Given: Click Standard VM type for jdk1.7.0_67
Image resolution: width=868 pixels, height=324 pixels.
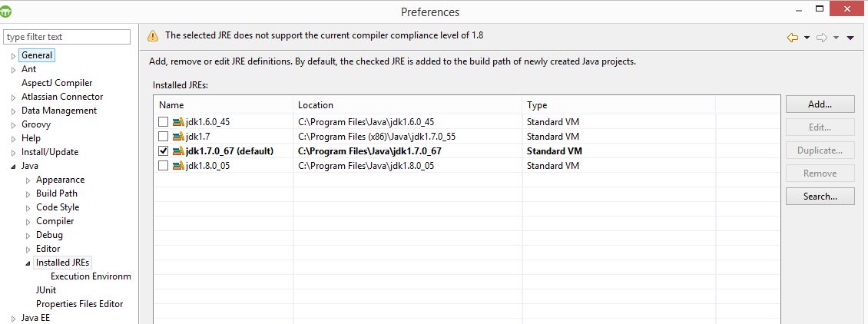Looking at the screenshot, I should click(554, 151).
